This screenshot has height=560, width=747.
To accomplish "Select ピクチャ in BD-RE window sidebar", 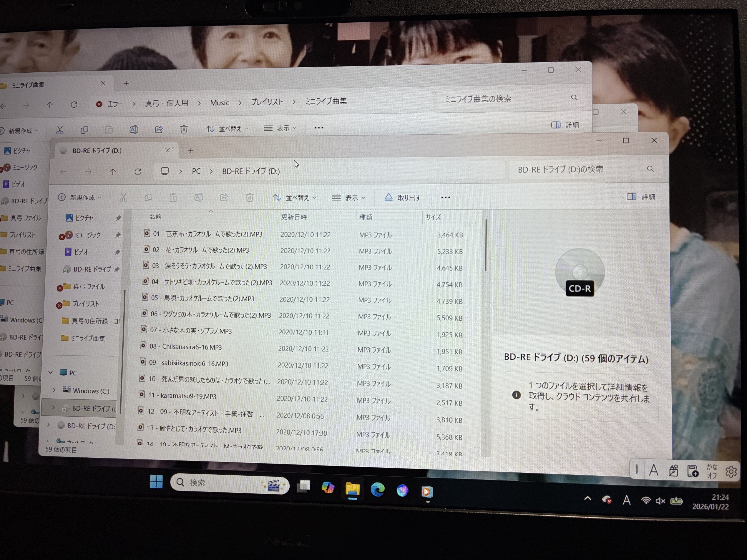I will click(x=84, y=218).
